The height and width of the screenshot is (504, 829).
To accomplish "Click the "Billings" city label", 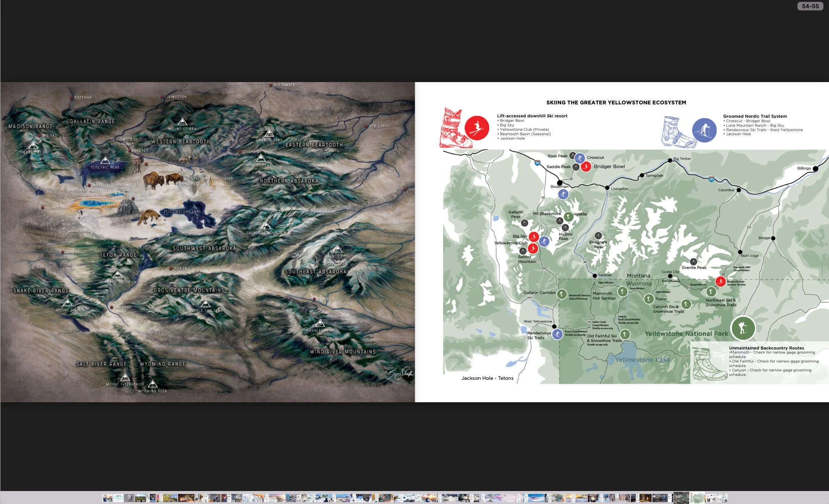I will pyautogui.click(x=804, y=168).
